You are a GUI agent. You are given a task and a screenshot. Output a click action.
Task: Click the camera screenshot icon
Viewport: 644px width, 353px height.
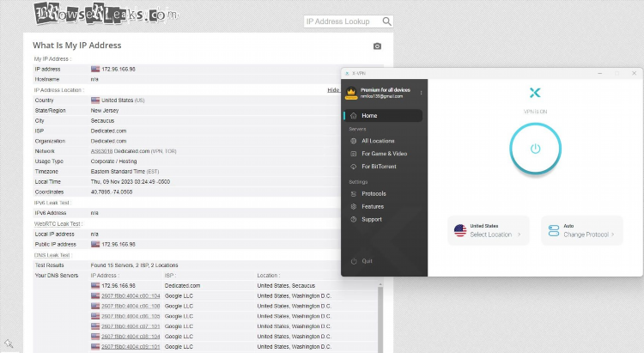click(377, 46)
